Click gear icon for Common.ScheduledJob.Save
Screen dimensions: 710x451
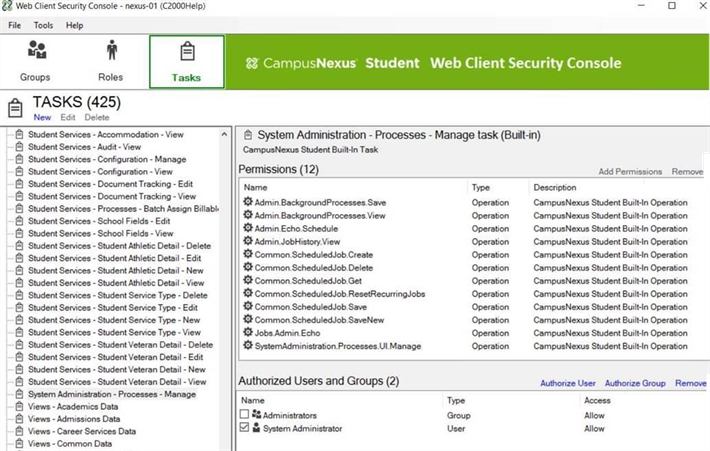pos(248,306)
